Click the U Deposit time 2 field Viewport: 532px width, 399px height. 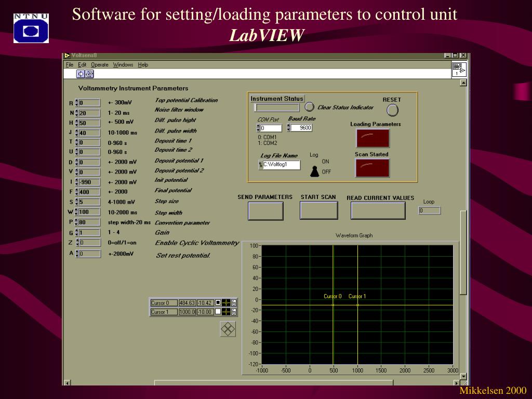89,152
